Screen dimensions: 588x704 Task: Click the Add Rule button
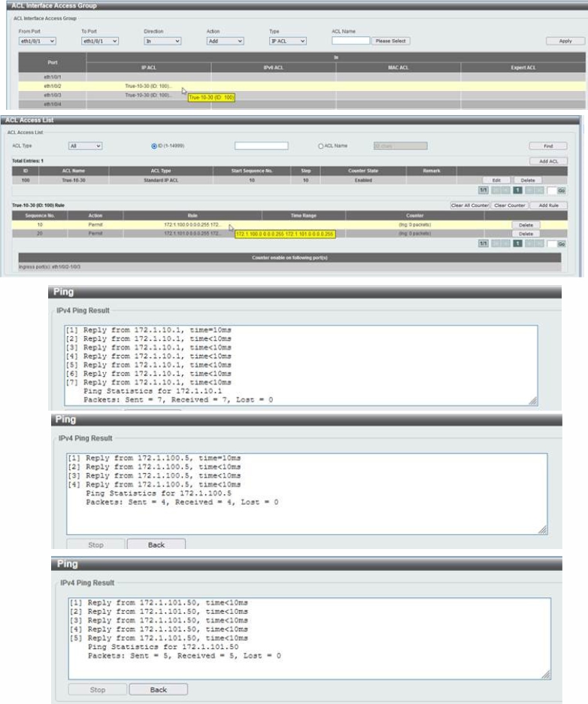click(548, 205)
